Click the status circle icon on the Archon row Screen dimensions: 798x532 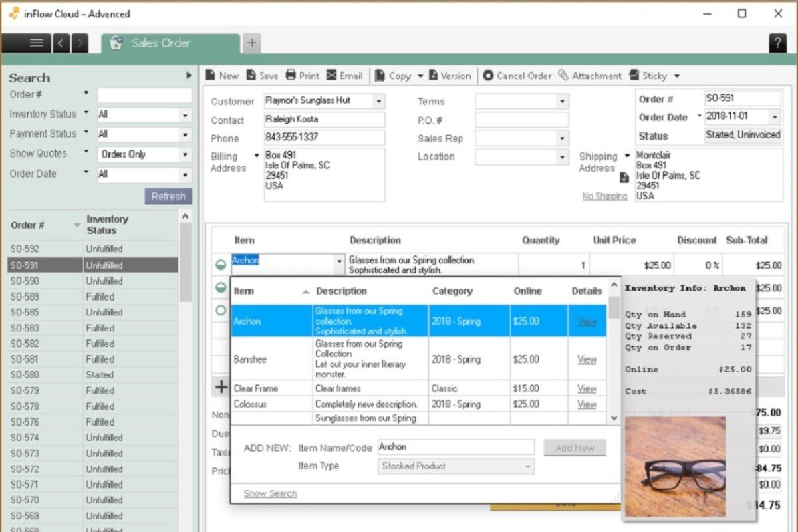(x=221, y=265)
